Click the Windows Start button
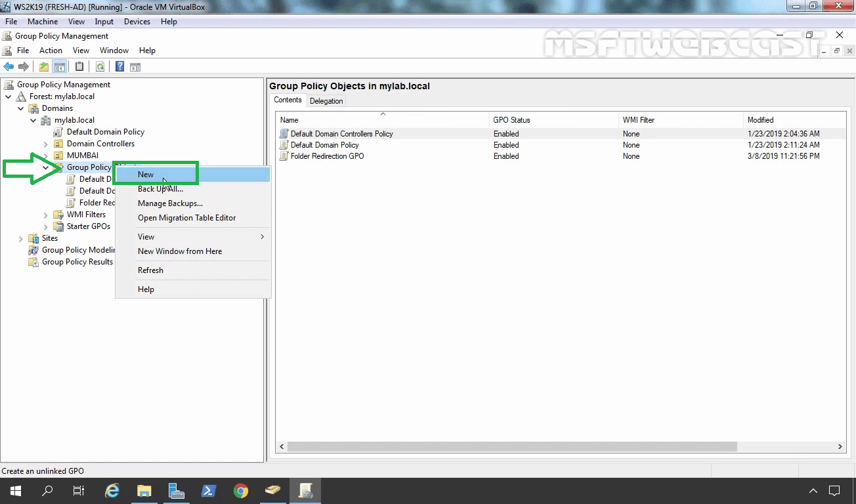The height and width of the screenshot is (504, 856). point(15,490)
